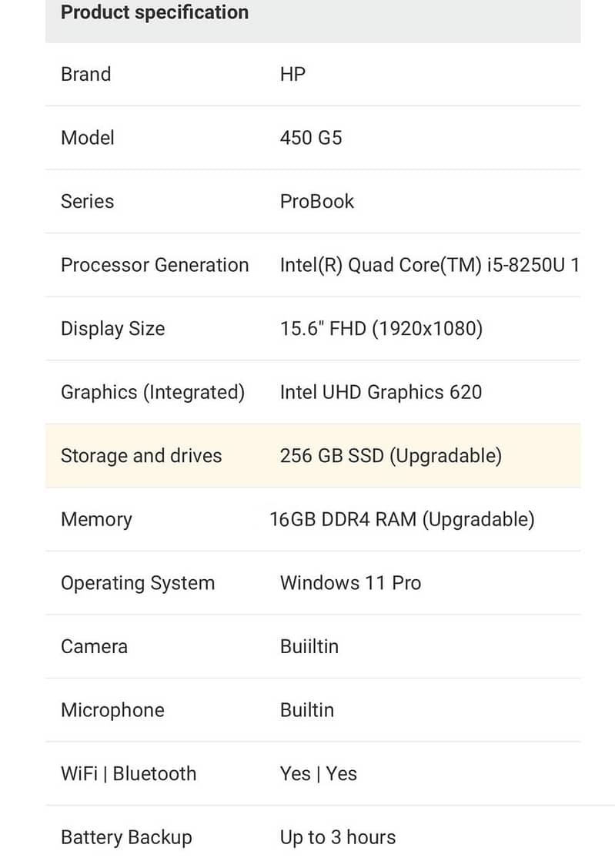
Task: Click the ProBook series value
Action: pos(316,202)
